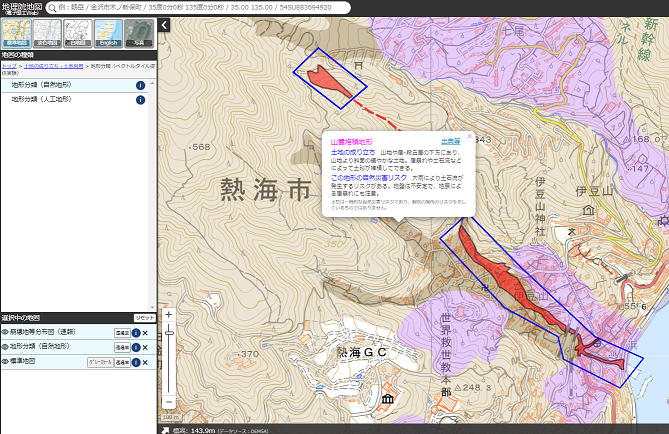Click the トップ breadcrumb link
The image size is (669, 434).
coord(8,65)
